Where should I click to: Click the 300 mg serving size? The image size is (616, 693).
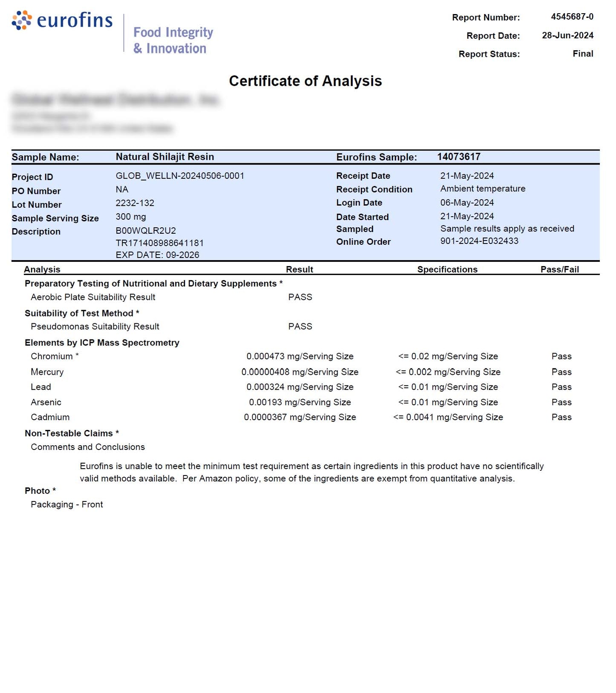click(130, 217)
